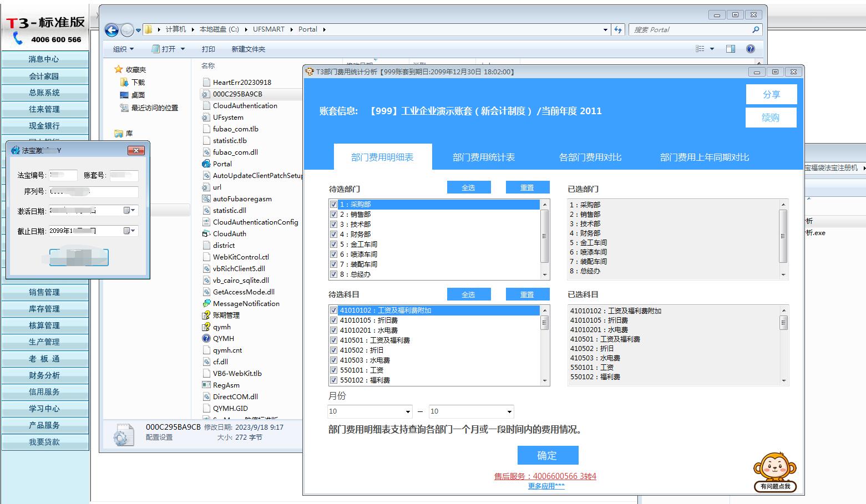Click the refresh icon beside address bar
The height and width of the screenshot is (504, 866).
(x=618, y=30)
